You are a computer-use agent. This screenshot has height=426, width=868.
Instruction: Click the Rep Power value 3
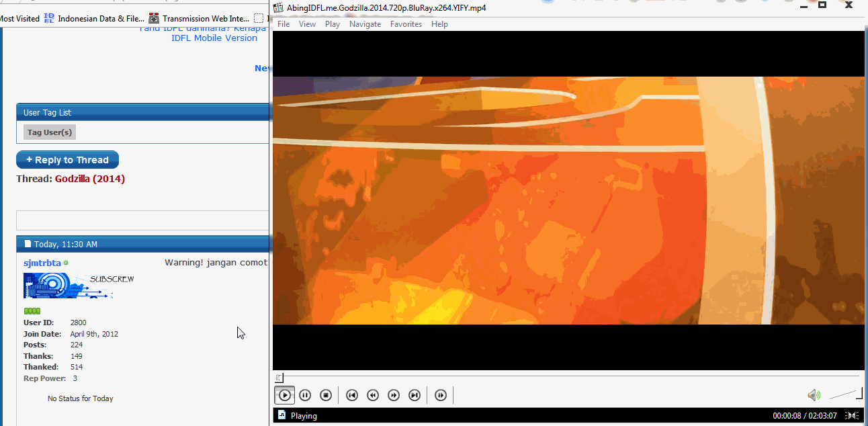click(x=75, y=378)
